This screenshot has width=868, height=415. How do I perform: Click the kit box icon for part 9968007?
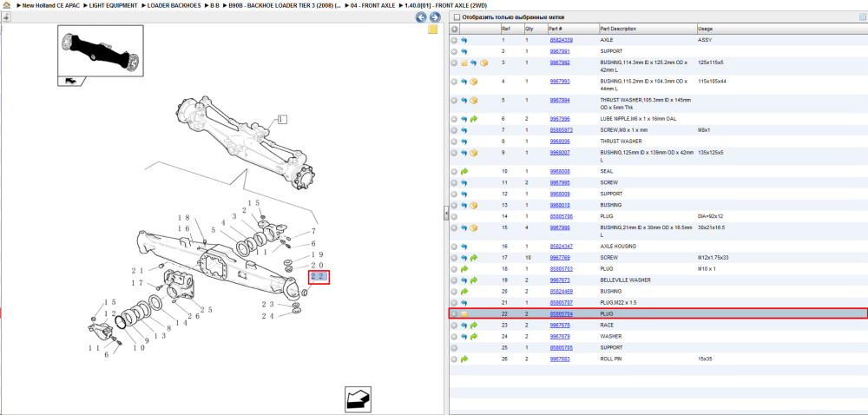474,153
